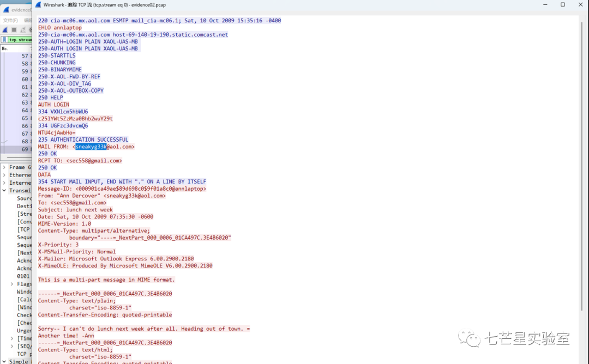Viewport: 589px width, 364px height.
Task: Expand the [SEQ/ACK entry in the TCP details
Action: pyautogui.click(x=12, y=347)
